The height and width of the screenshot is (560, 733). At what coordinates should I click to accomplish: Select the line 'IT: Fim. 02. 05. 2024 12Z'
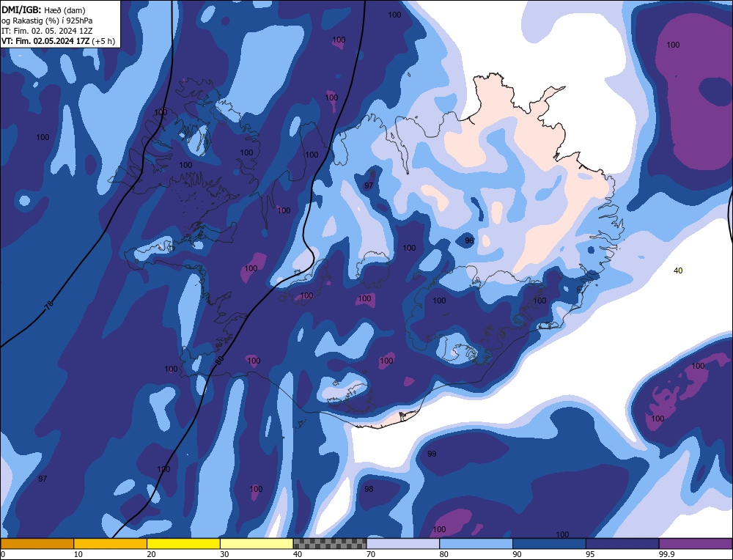(x=47, y=31)
